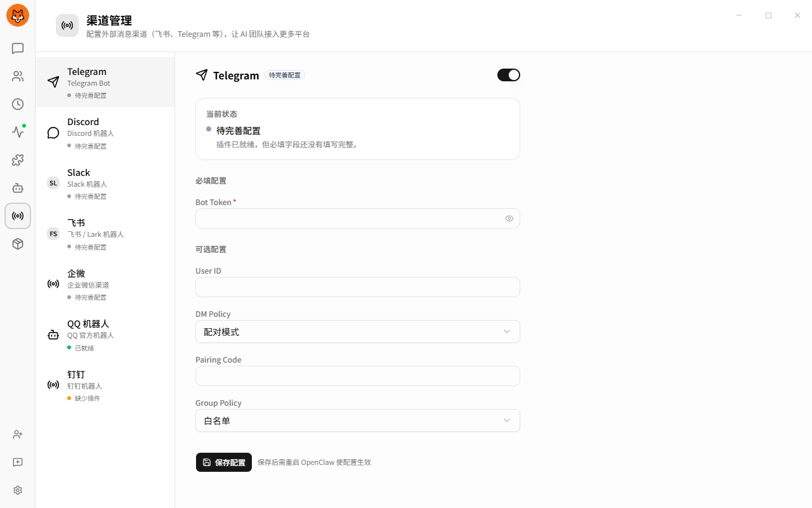The image size is (812, 508).
Task: Select the 飞书 channel entry
Action: pos(105,234)
